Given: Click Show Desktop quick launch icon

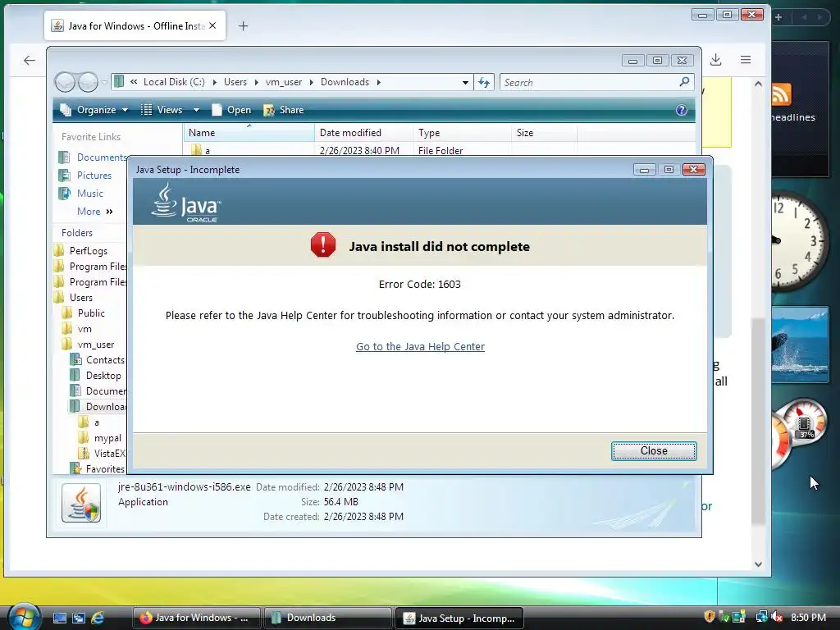Looking at the screenshot, I should pos(60,618).
